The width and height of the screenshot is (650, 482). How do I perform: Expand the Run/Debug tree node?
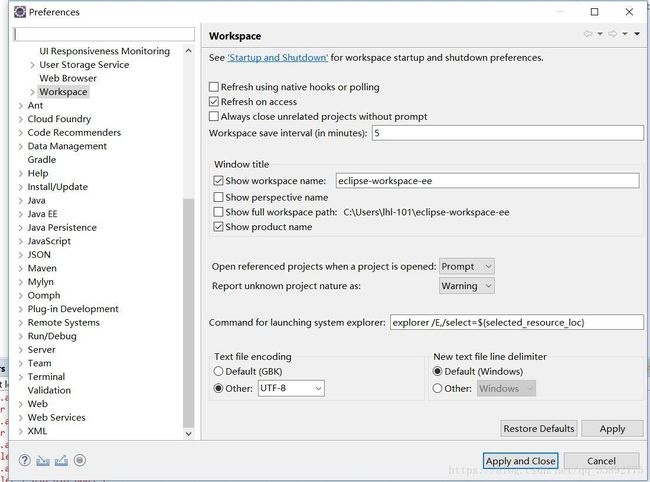(21, 337)
